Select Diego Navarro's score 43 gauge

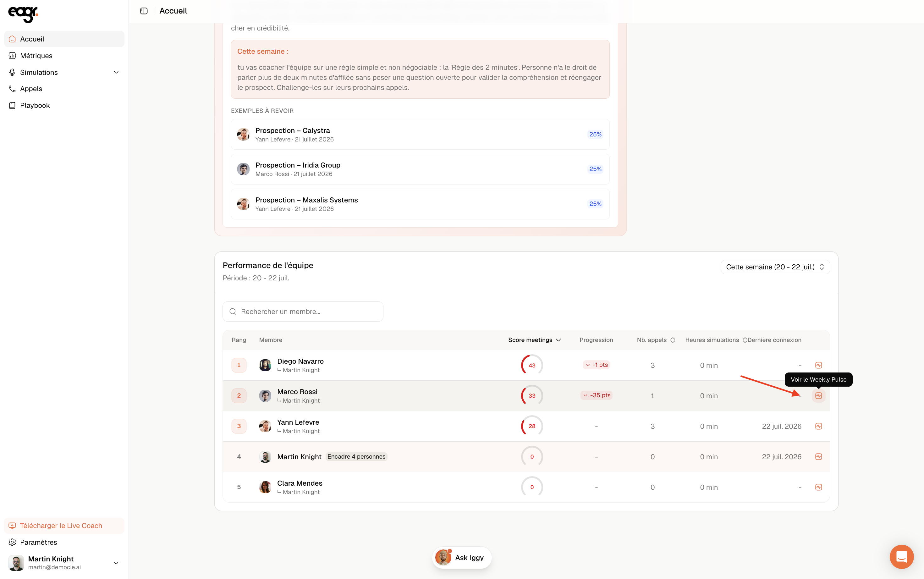coord(532,365)
